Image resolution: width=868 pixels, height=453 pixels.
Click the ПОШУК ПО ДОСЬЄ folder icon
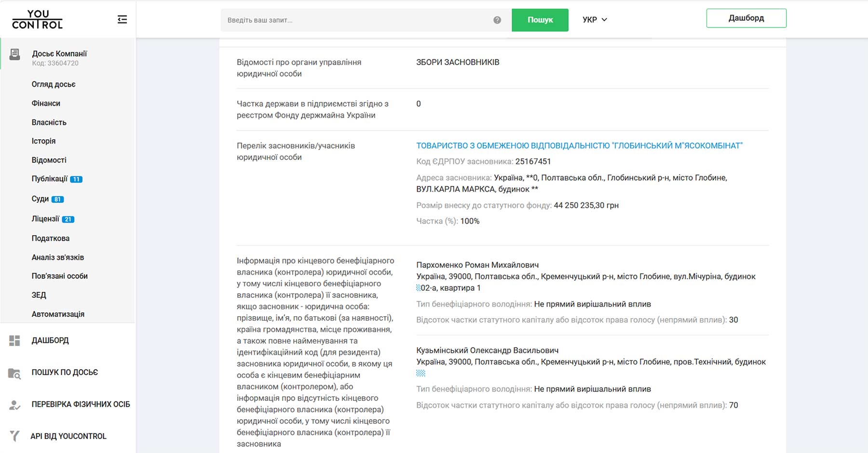pos(14,373)
